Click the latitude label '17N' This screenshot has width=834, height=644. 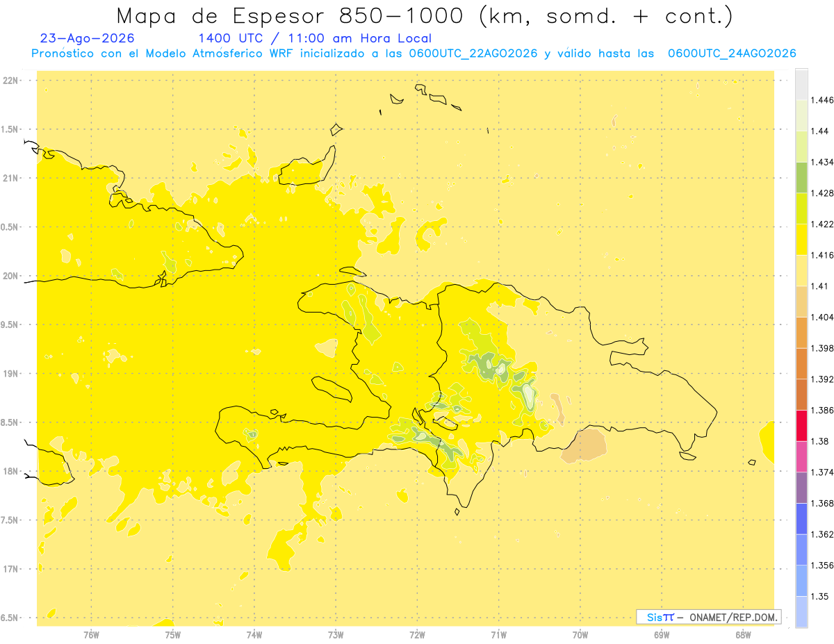click(x=10, y=569)
